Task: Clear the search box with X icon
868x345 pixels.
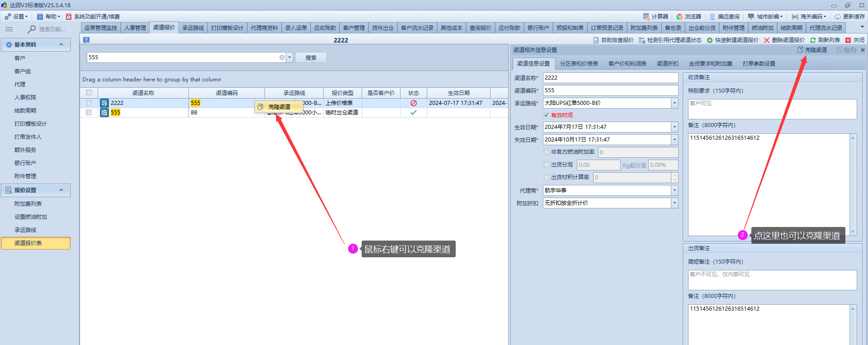Action: [282, 57]
